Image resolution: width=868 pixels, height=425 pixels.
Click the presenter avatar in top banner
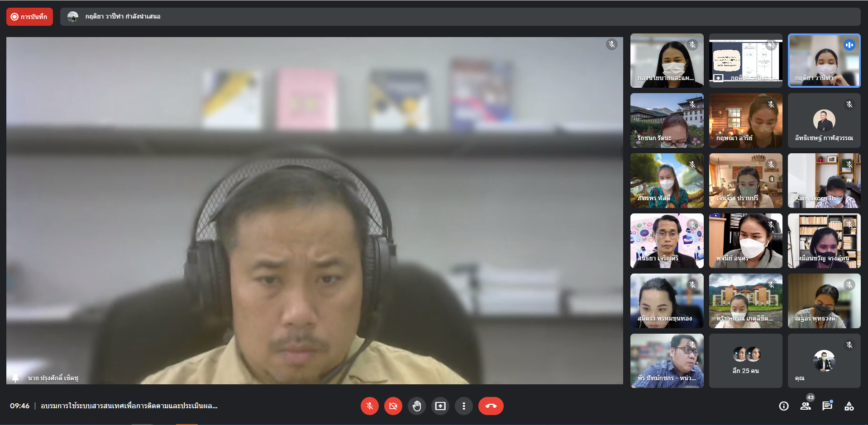(x=73, y=17)
